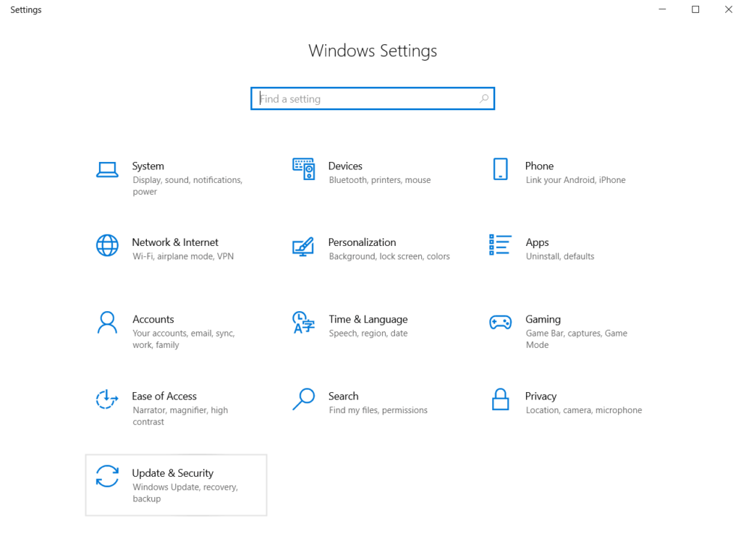Click the Update & Security refresh arrows icon

107,476
